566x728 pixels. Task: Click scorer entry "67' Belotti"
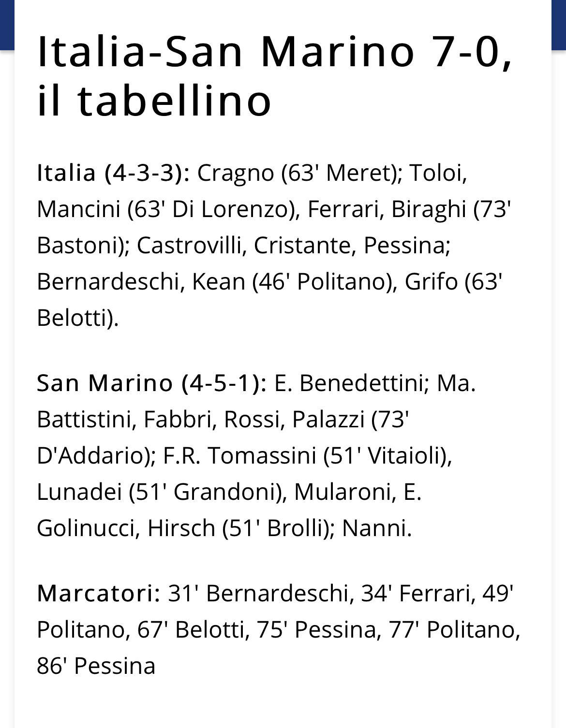pos(190,629)
